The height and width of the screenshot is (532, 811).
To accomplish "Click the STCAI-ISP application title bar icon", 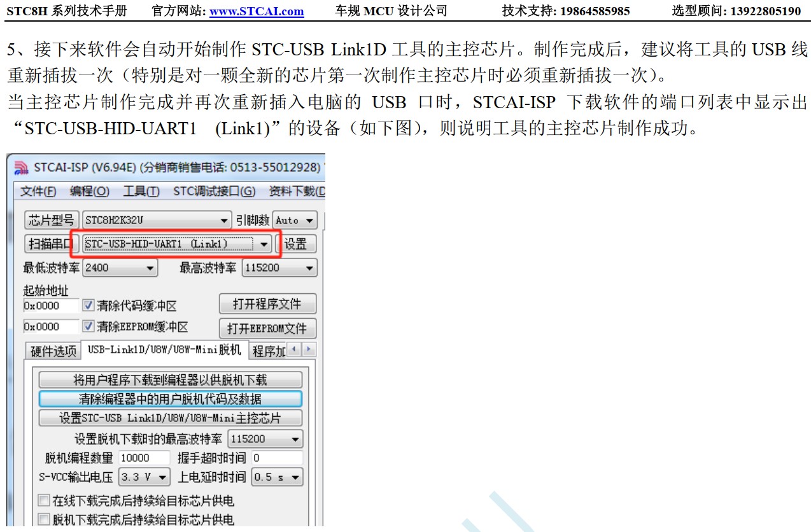I will pos(21,168).
